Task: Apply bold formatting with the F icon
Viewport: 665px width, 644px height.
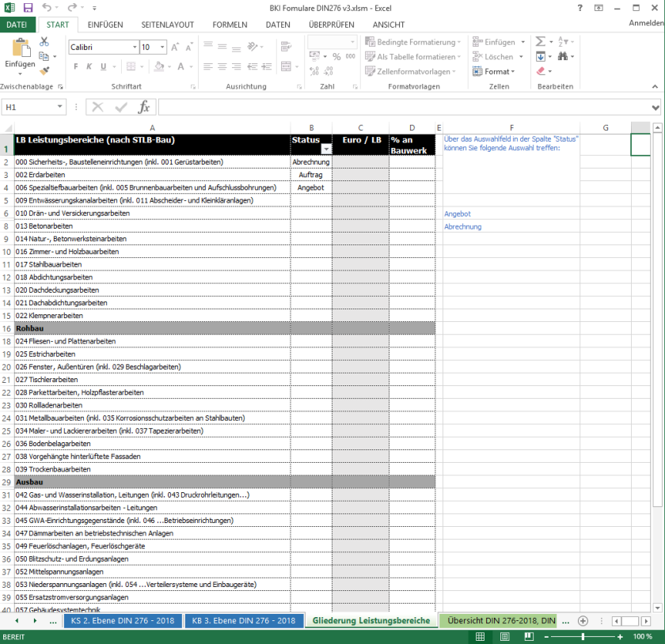Action: pos(76,67)
